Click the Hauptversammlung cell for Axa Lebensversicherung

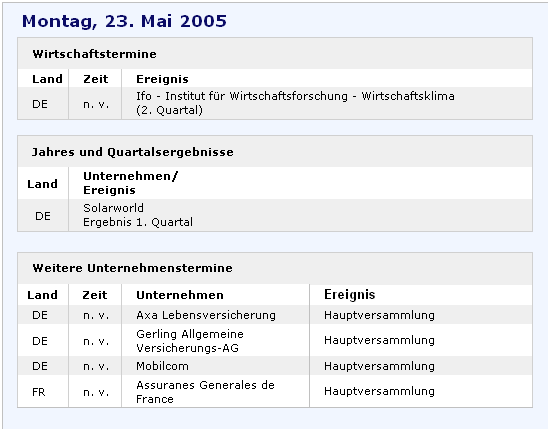pyautogui.click(x=379, y=315)
